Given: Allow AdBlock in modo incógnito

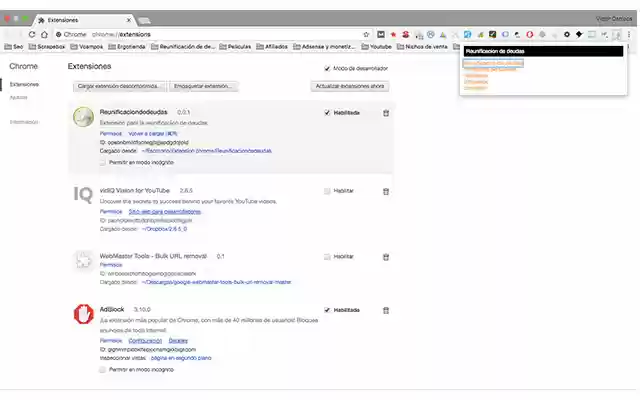Looking at the screenshot, I should pyautogui.click(x=102, y=370).
